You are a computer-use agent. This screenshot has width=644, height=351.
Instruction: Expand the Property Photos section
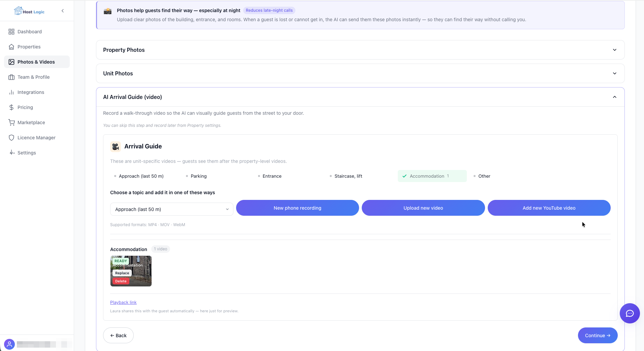(x=360, y=50)
